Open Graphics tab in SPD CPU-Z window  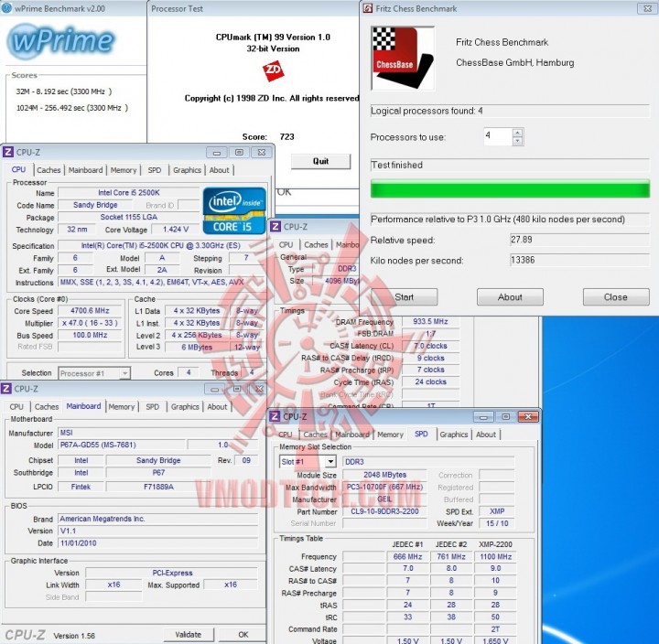(453, 435)
